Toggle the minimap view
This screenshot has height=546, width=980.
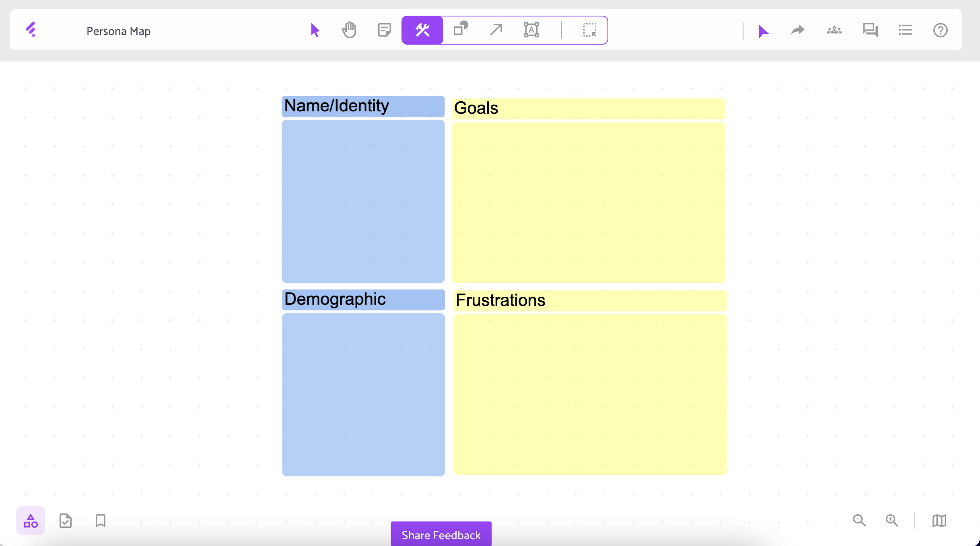coord(939,521)
